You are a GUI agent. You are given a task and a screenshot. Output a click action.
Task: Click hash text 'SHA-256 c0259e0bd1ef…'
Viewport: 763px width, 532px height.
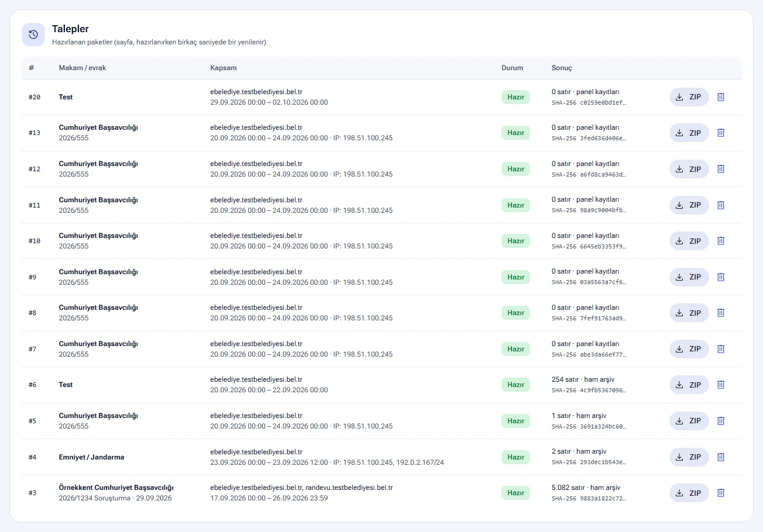pyautogui.click(x=589, y=102)
